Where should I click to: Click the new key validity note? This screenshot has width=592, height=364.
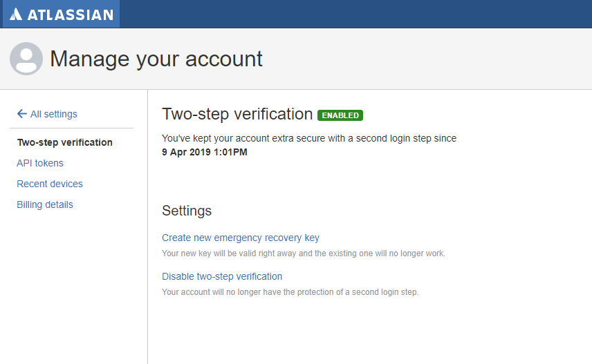tap(304, 253)
